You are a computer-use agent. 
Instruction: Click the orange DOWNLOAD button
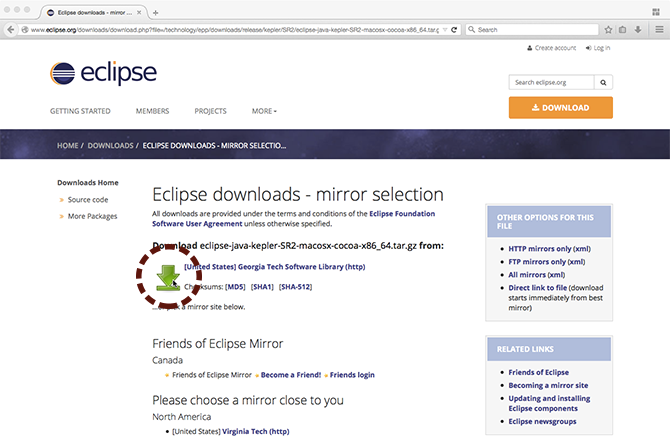coord(561,108)
